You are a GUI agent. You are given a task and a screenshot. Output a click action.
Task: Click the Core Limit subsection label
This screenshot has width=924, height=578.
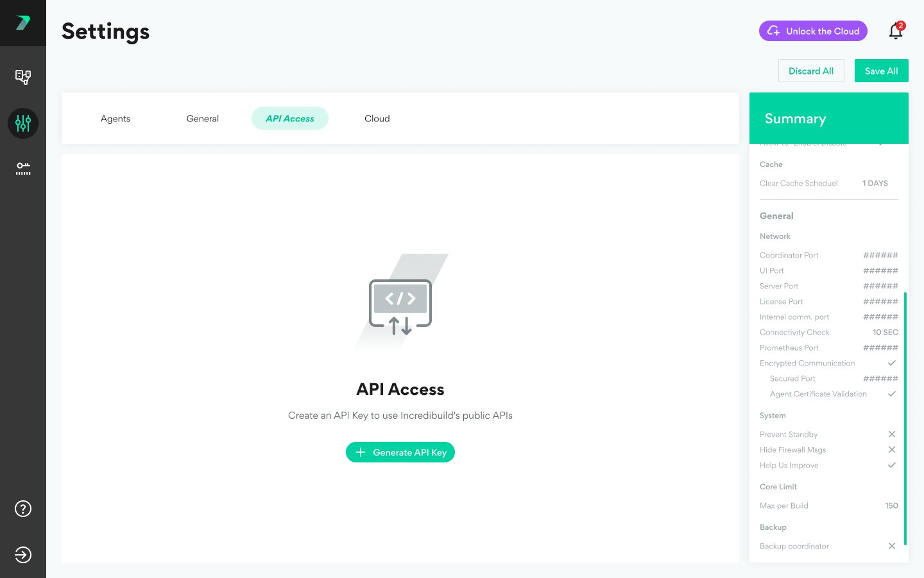pos(778,487)
